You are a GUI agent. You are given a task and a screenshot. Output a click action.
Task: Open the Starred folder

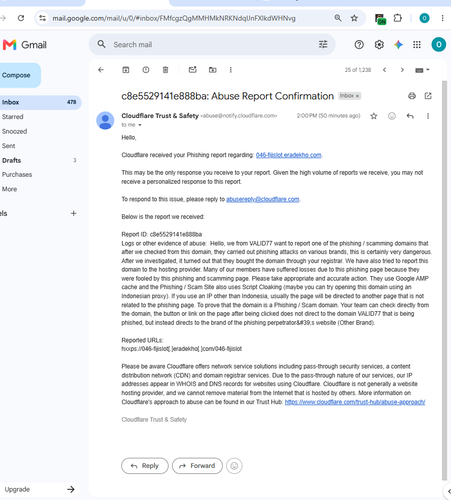coord(13,117)
